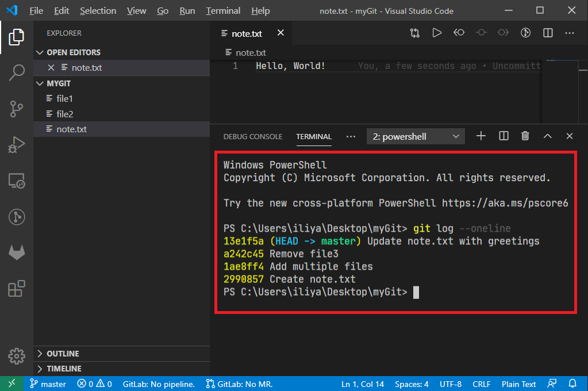Viewport: 588px width, 391px height.
Task: Open the Explorer view in activity bar
Action: (17, 37)
